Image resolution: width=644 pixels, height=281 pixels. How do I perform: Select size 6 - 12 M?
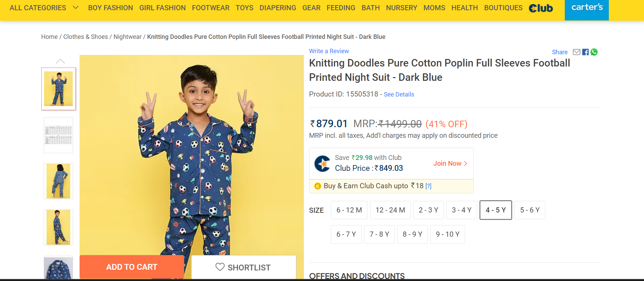click(x=349, y=210)
